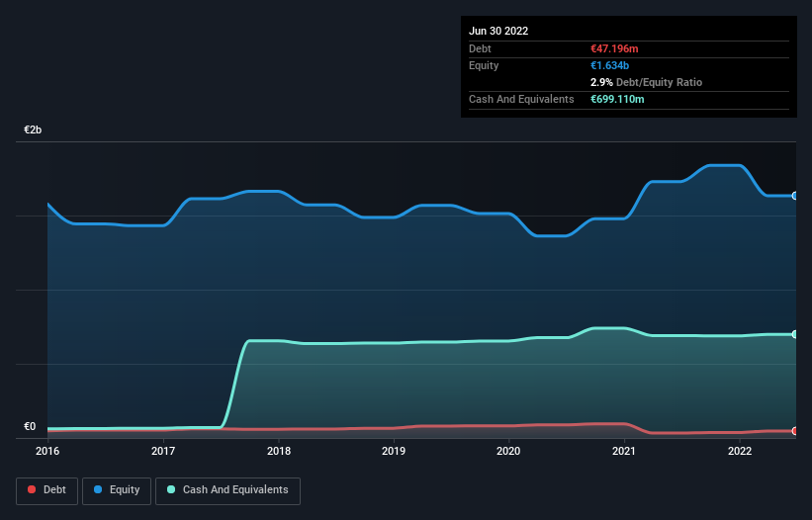Click the €47.196m debt value
The width and height of the screenshot is (812, 520).
(614, 48)
